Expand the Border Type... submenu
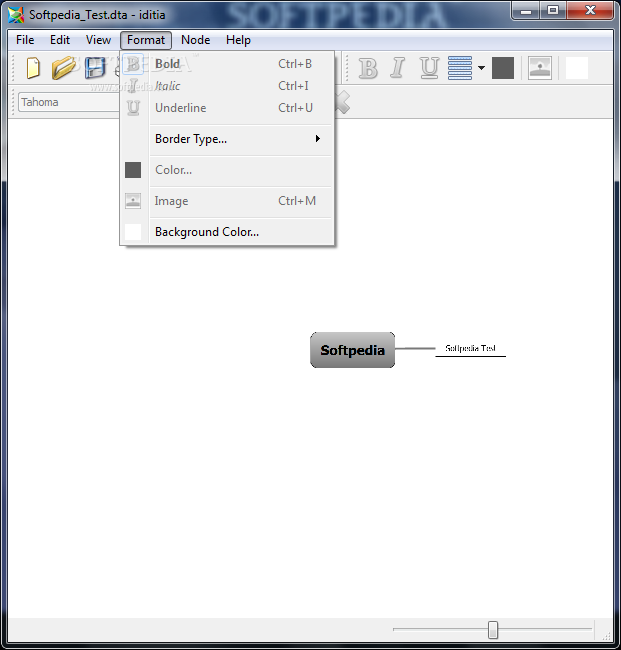The image size is (621, 650). [227, 139]
